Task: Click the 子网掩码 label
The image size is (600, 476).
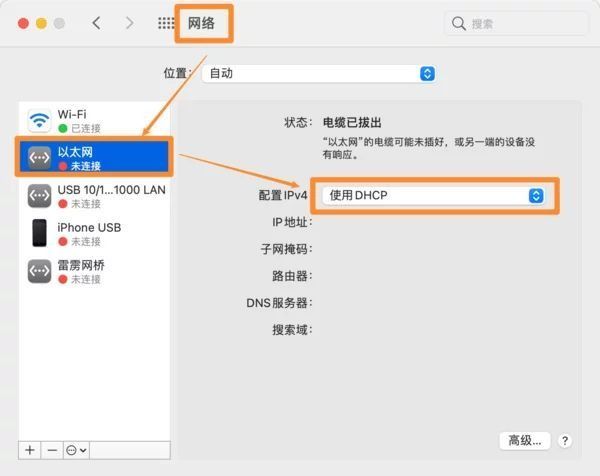Action: 287,249
